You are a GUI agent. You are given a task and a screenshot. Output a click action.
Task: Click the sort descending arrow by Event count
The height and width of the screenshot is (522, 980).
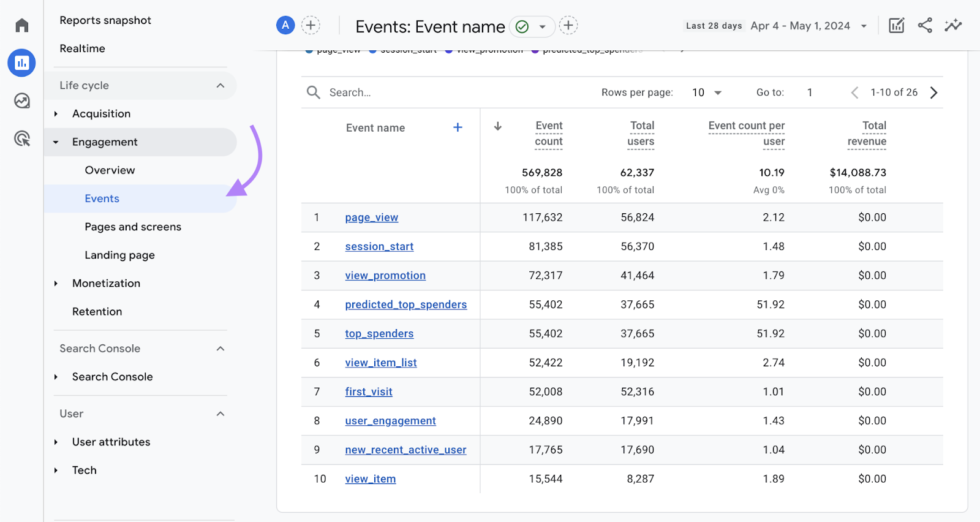click(x=498, y=126)
